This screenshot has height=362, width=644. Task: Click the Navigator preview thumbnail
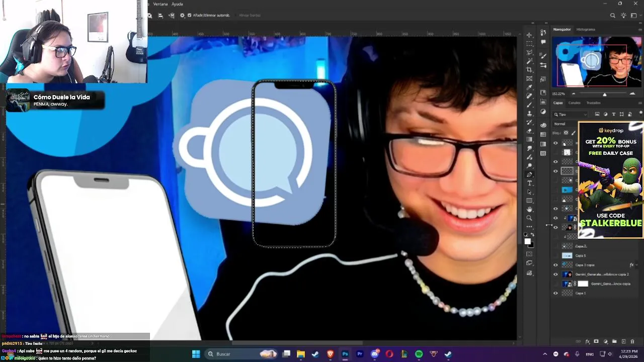[597, 62]
